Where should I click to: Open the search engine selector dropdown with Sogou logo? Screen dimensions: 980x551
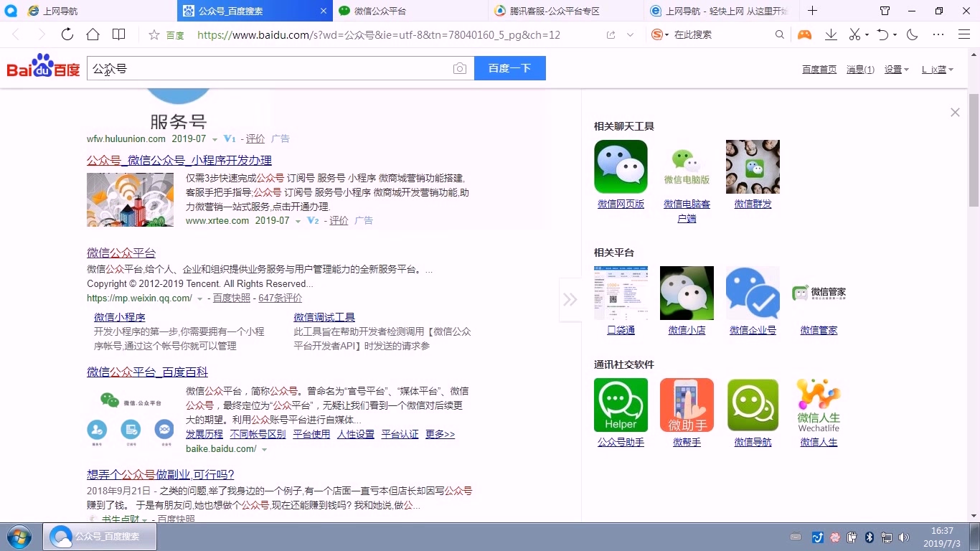pyautogui.click(x=660, y=34)
